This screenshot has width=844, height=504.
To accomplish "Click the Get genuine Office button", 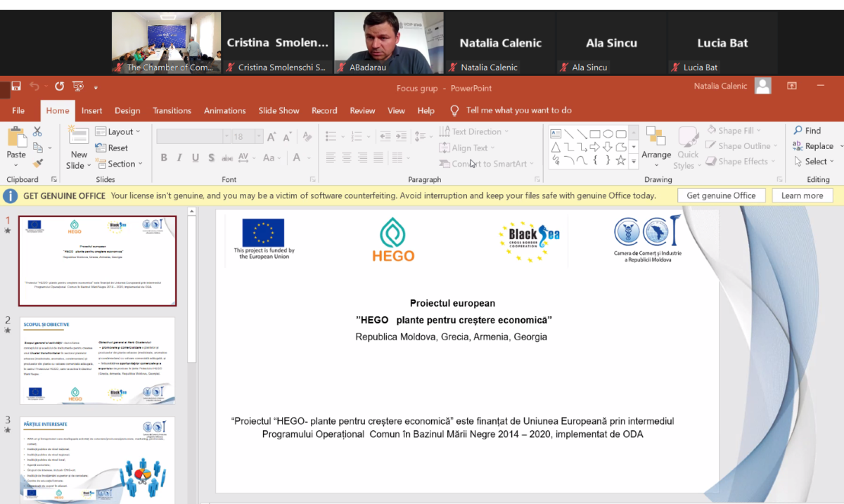I will point(721,195).
